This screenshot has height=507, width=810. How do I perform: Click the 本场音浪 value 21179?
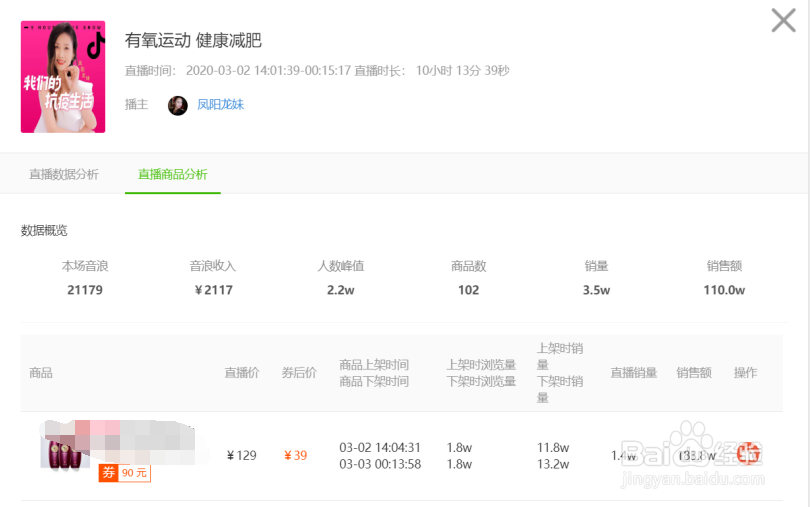point(85,290)
